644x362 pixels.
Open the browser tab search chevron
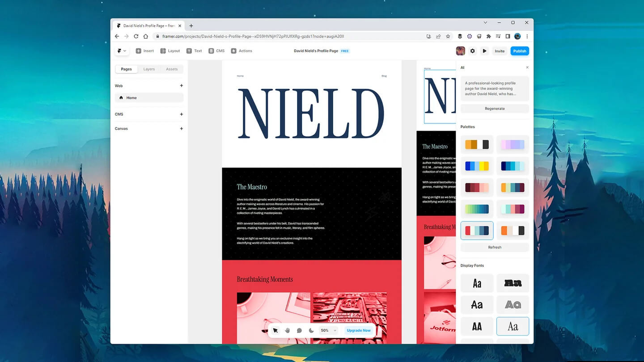coord(485,22)
